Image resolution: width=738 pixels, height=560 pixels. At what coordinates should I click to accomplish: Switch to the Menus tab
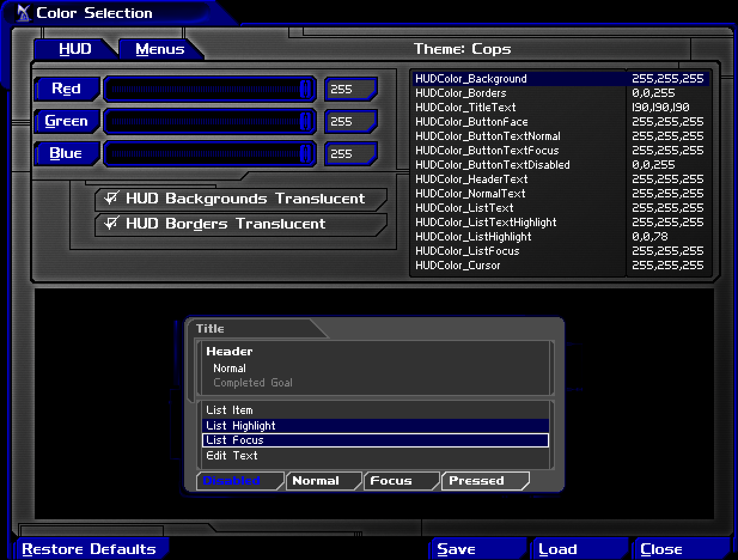point(160,49)
